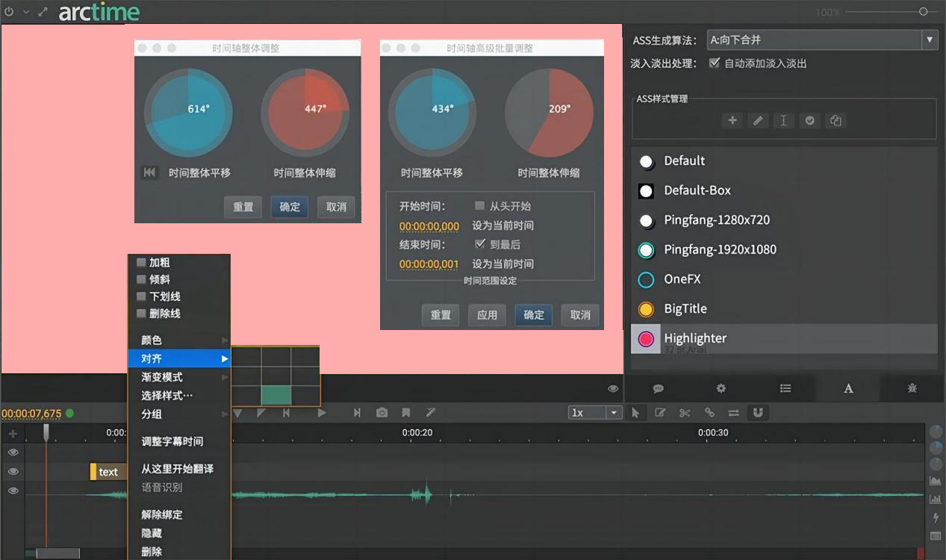The image size is (946, 560).
Task: Toggle the 下划线 underline checkbox
Action: point(140,296)
